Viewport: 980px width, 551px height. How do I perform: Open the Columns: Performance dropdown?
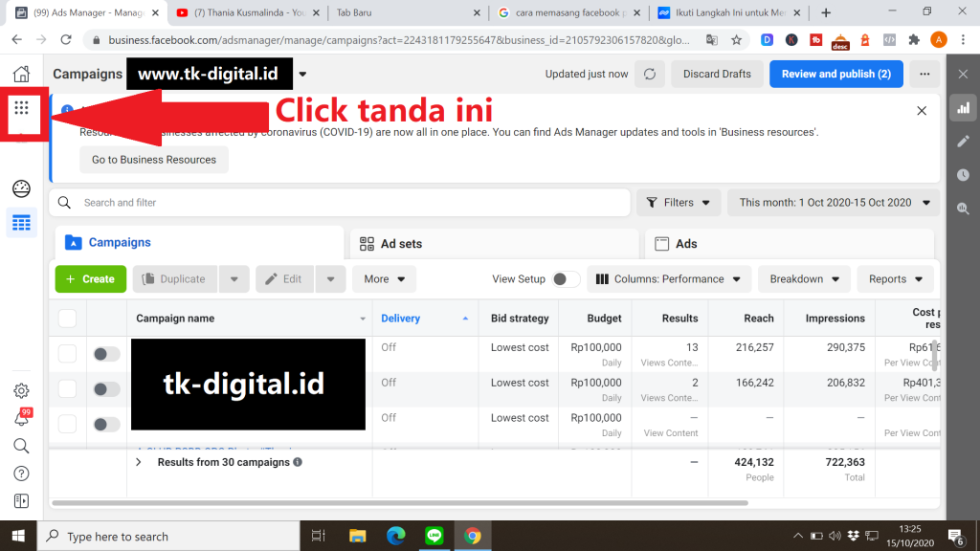coord(668,279)
